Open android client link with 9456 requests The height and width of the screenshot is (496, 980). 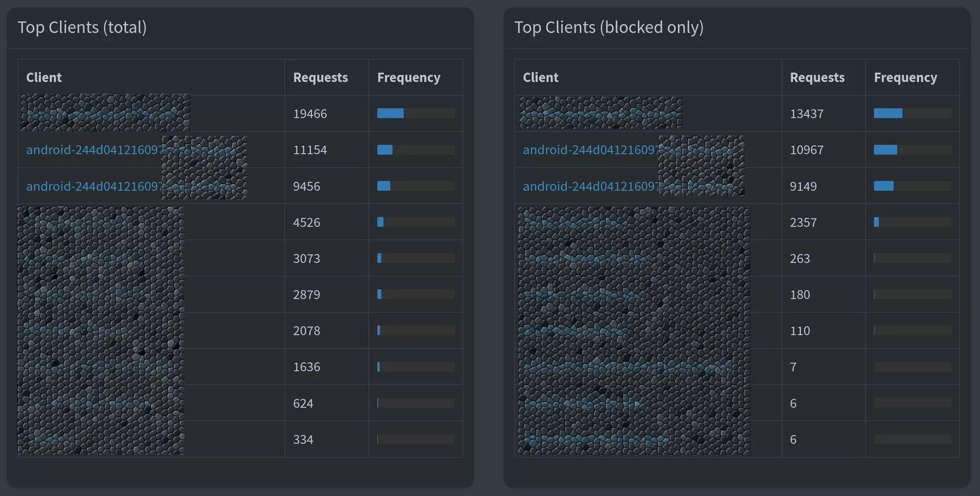[x=94, y=186]
